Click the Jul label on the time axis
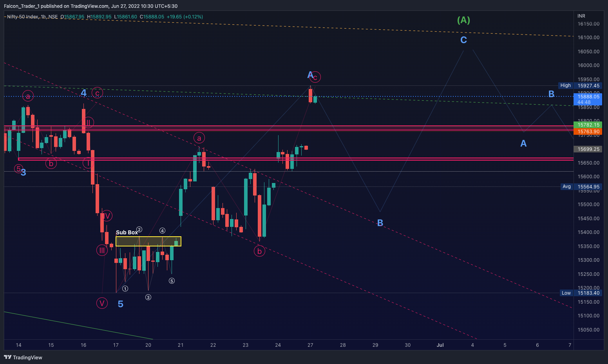 coord(440,345)
